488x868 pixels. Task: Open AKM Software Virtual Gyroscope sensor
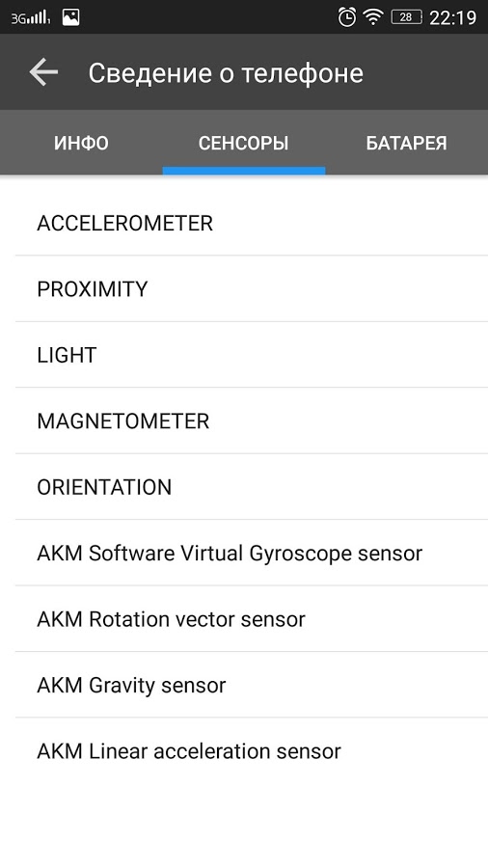244,553
